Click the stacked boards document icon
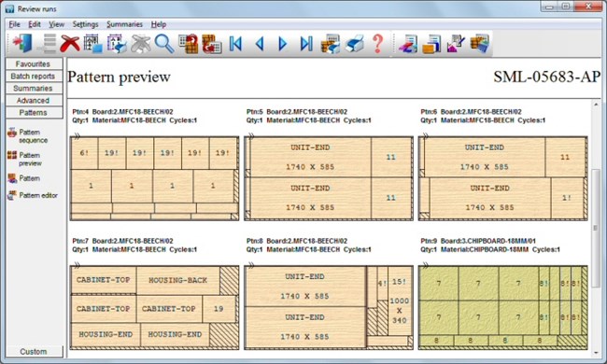The image size is (607, 364). [x=431, y=43]
